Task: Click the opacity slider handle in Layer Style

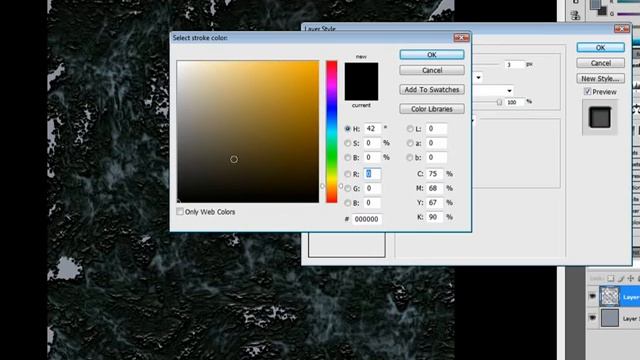Action: pyautogui.click(x=500, y=102)
